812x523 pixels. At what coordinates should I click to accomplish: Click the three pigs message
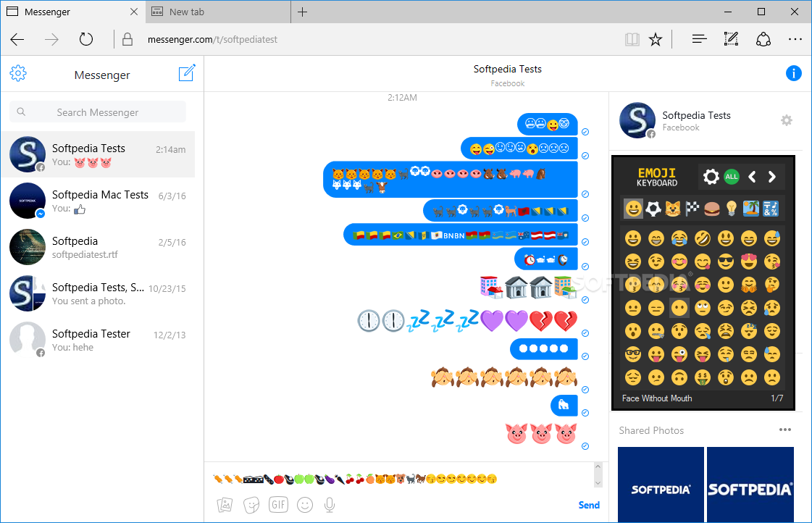click(x=541, y=433)
